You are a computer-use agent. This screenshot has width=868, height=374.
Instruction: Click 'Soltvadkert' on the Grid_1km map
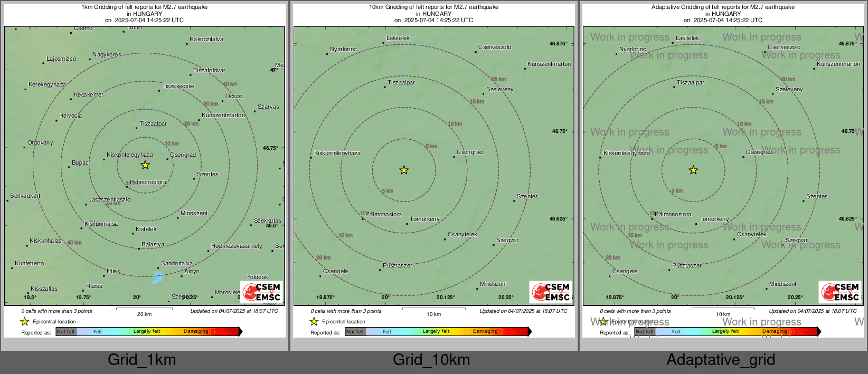(25, 196)
